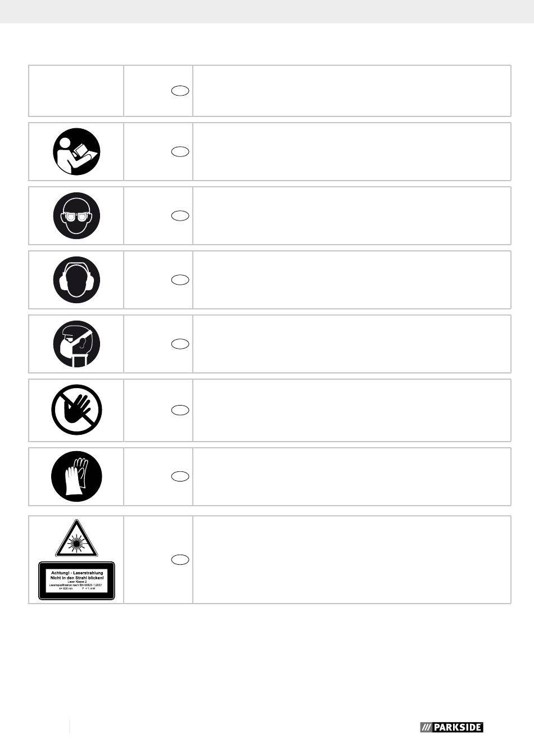Select the safety goggles symbol

click(x=76, y=216)
